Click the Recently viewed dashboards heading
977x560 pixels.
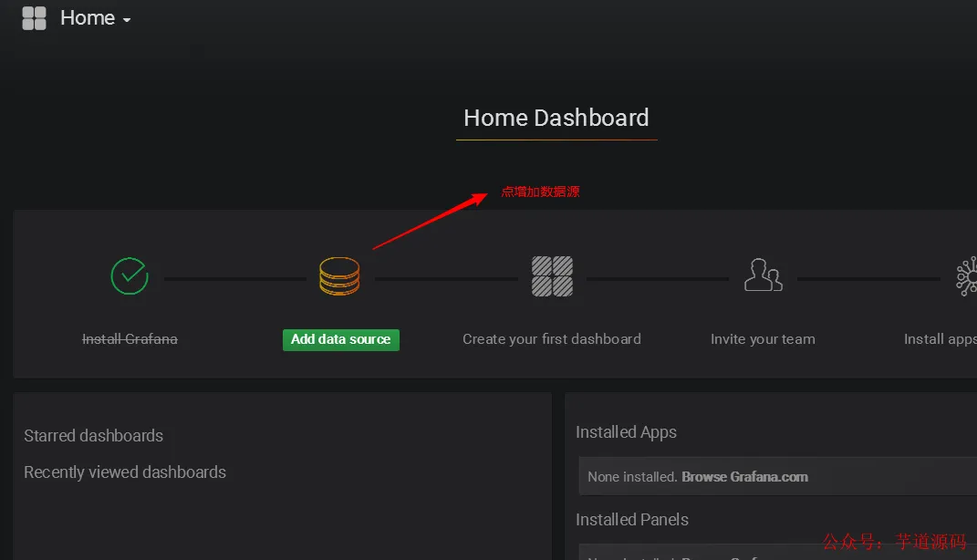pos(125,472)
